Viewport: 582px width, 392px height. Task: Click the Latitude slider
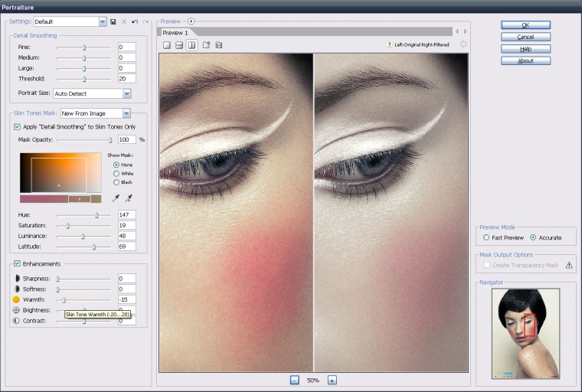[x=84, y=247]
